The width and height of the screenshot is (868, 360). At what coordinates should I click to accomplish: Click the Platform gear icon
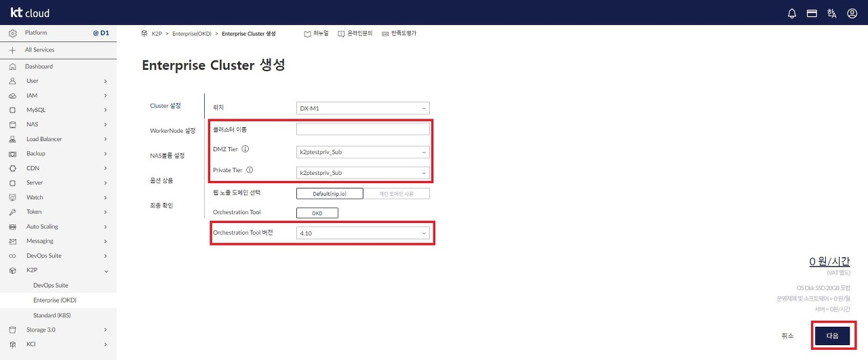point(12,33)
